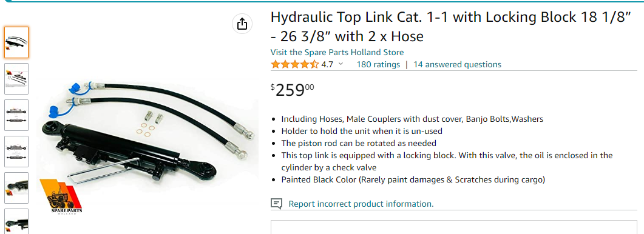
Task: Click the empty box below product details
Action: [454, 227]
